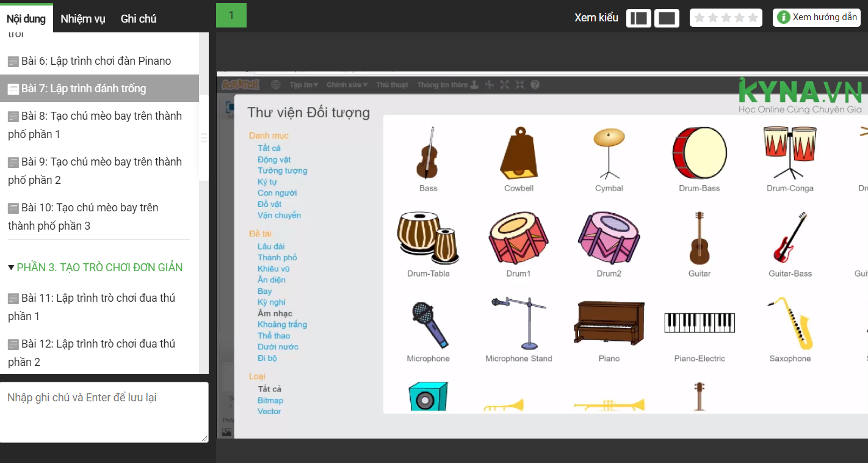This screenshot has height=463, width=868.
Task: Select the Microphone sprite
Action: coord(428,324)
